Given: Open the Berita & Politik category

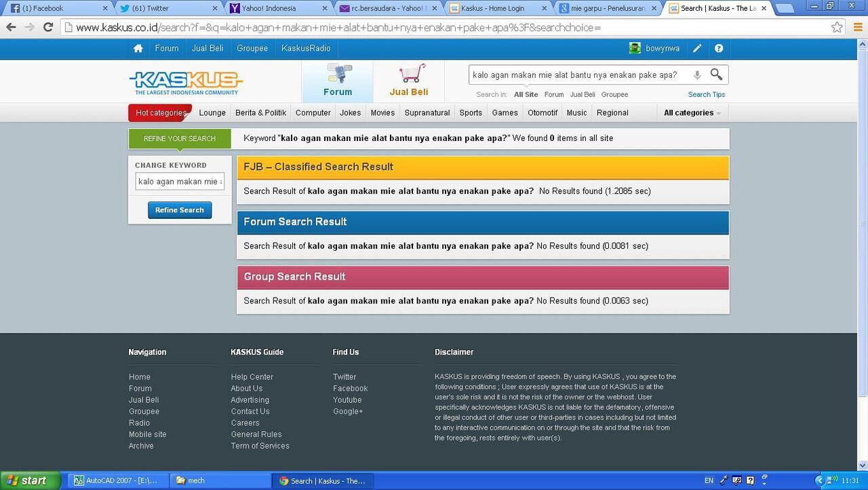Looking at the screenshot, I should [260, 113].
